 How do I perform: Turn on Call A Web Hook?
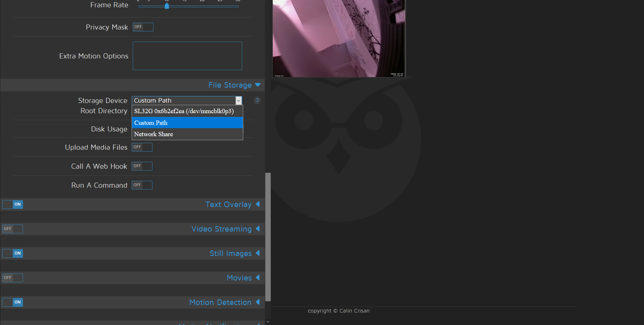point(142,166)
